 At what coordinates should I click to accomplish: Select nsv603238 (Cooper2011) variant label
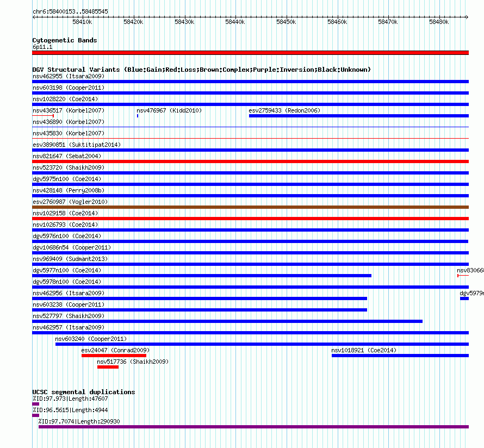[x=69, y=304]
